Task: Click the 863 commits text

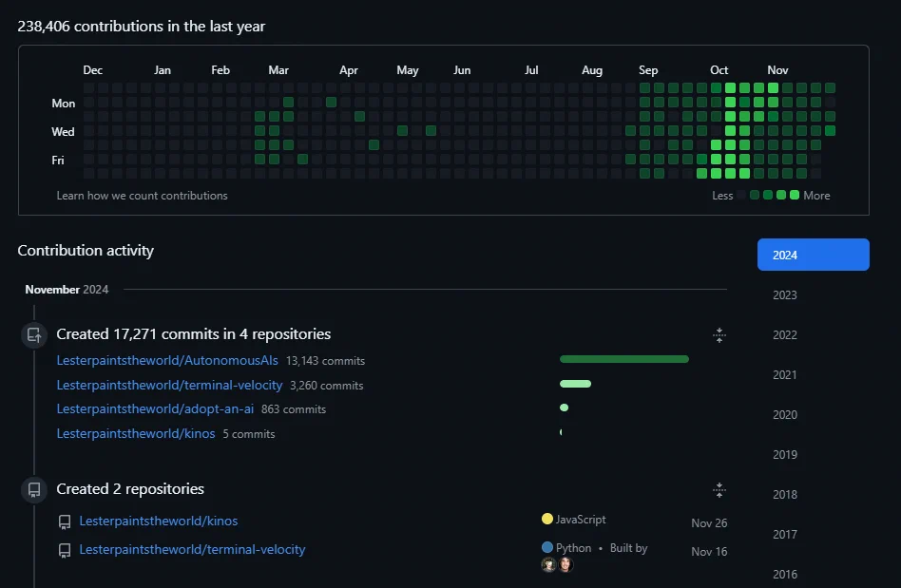Action: 294,409
